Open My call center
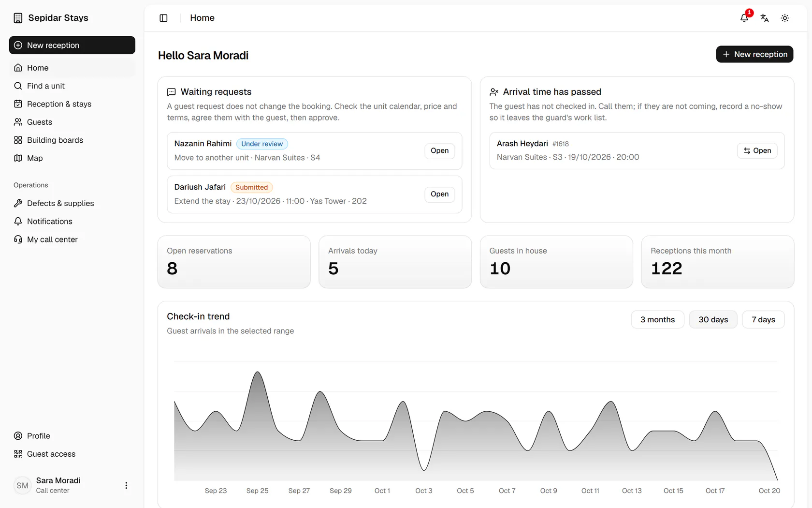 (72, 239)
